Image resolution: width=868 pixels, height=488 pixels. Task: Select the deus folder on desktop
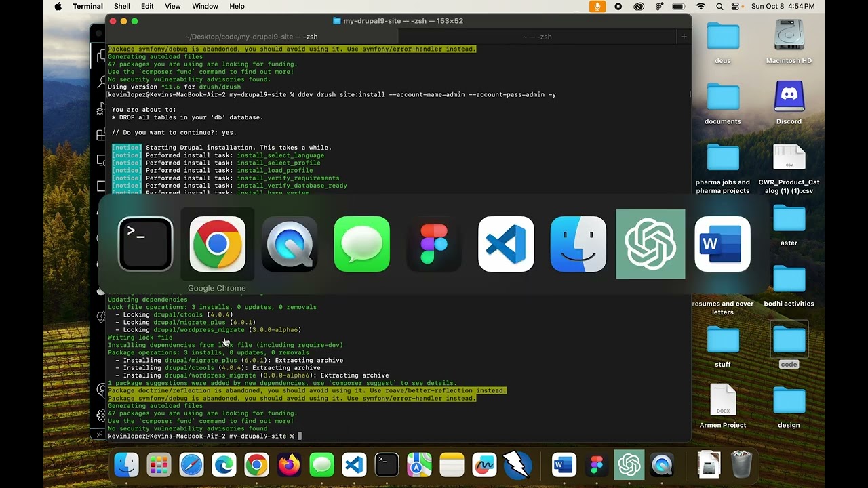pos(723,43)
